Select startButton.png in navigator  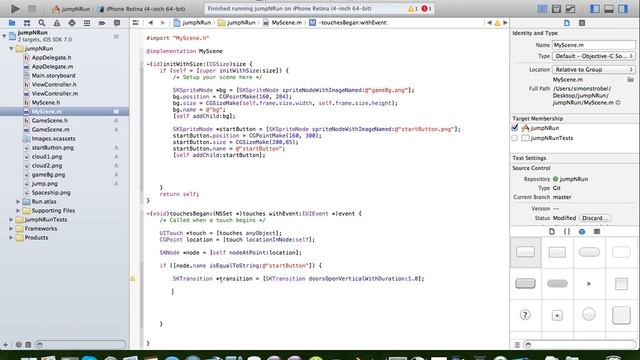coord(52,147)
